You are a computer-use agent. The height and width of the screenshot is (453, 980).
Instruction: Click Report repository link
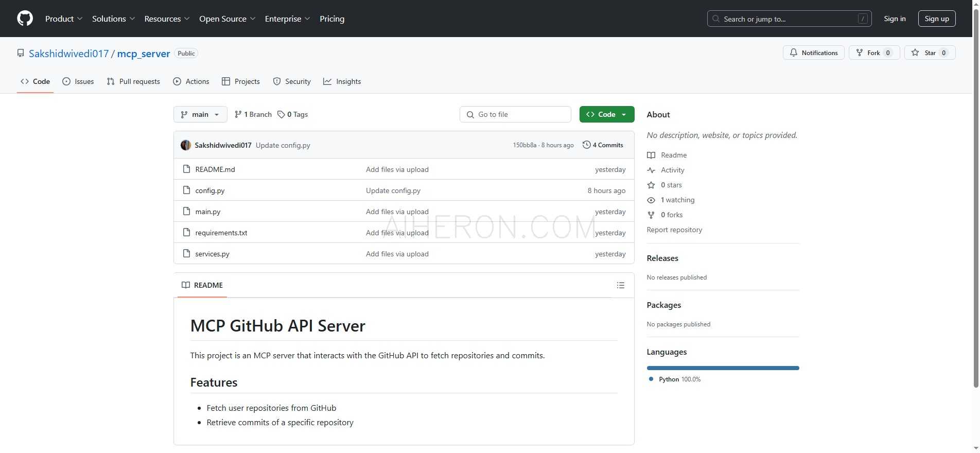[x=674, y=230]
